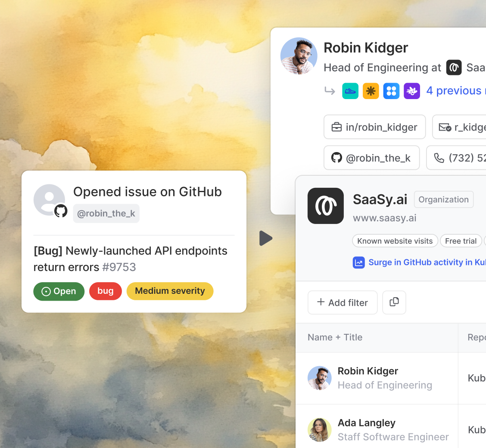Open the Robin Kidger table row
Screen dimensions: 486x448
point(390,378)
